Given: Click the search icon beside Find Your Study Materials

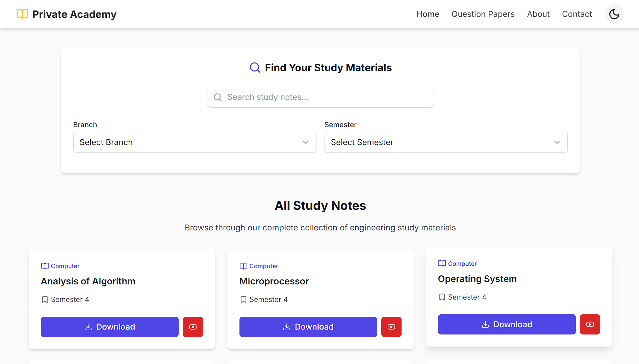Looking at the screenshot, I should (x=255, y=67).
